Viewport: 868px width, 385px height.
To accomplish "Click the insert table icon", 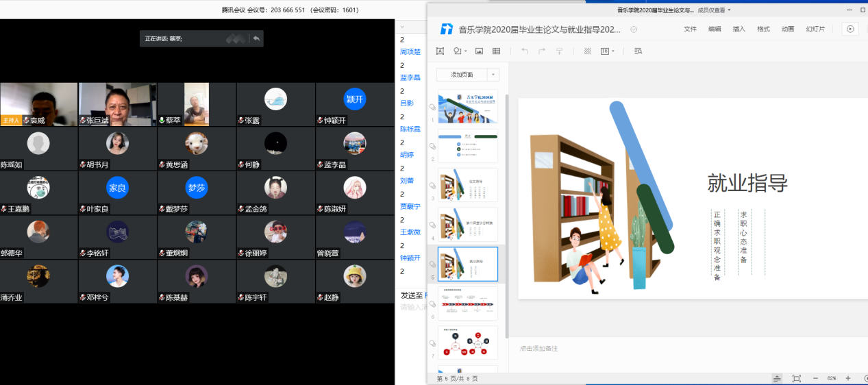I will [497, 51].
